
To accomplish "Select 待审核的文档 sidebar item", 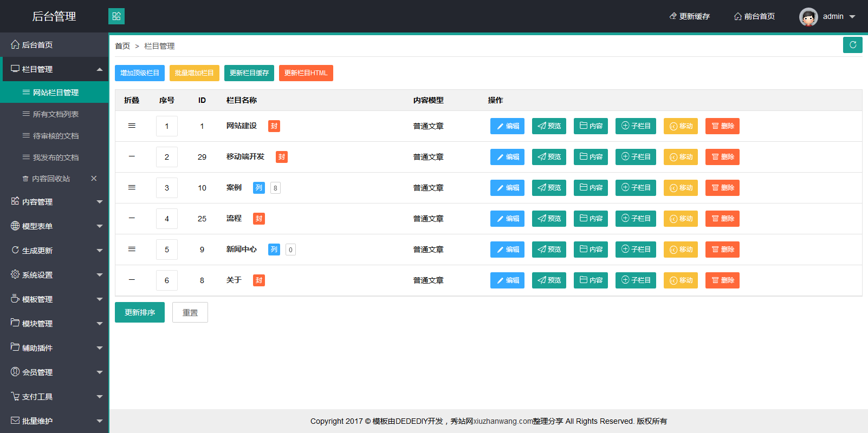I will tap(55, 136).
